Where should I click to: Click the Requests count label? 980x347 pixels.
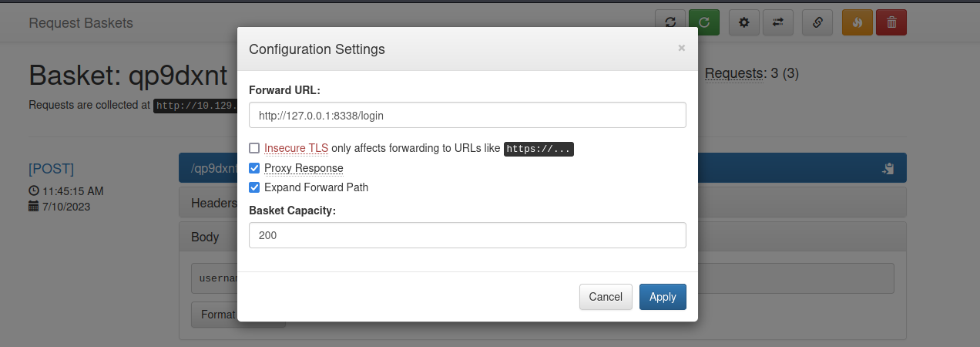point(735,74)
